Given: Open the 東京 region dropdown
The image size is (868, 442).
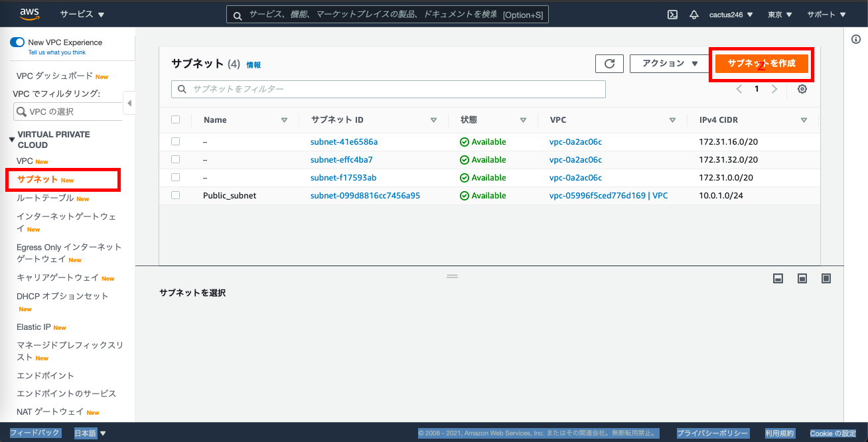Looking at the screenshot, I should click(x=779, y=15).
